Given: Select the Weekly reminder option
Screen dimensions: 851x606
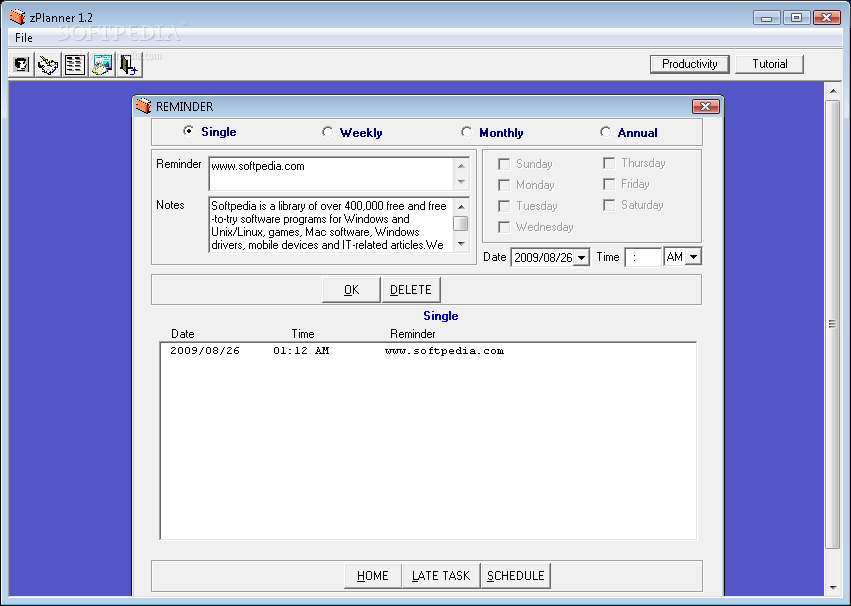Looking at the screenshot, I should click(x=327, y=132).
